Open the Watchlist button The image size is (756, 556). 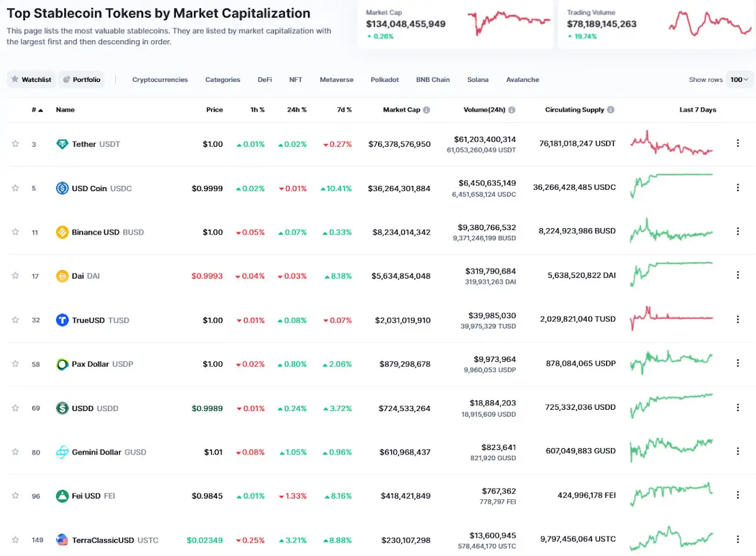[x=31, y=80]
